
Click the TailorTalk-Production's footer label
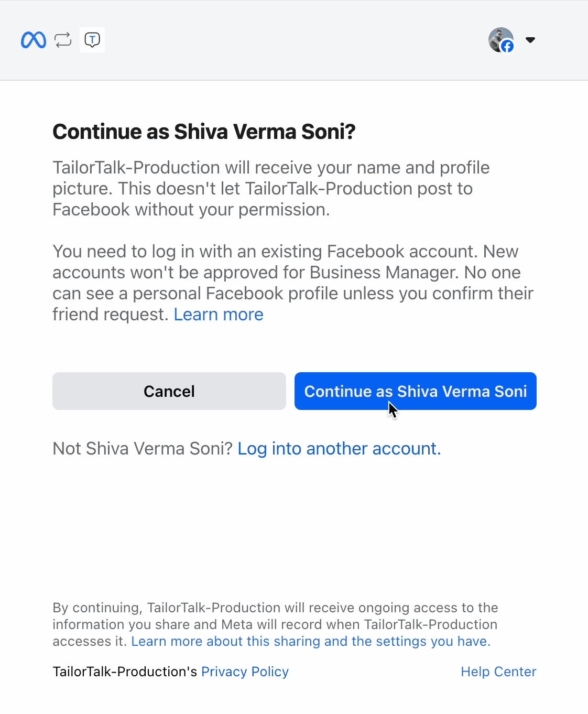point(125,672)
